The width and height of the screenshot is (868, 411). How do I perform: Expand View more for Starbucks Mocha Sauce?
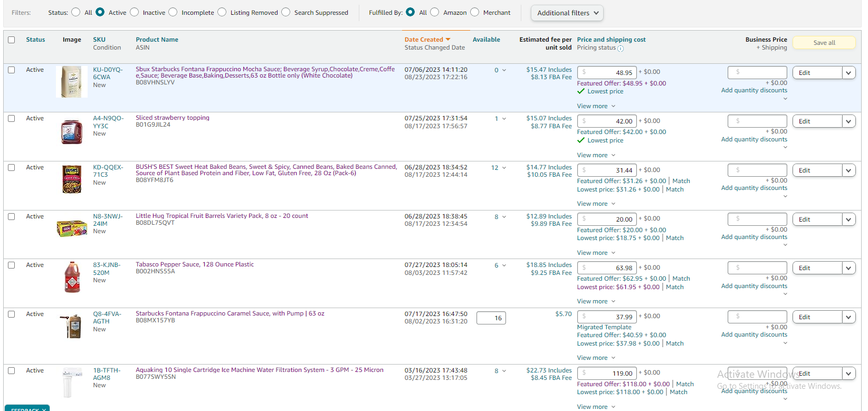596,106
